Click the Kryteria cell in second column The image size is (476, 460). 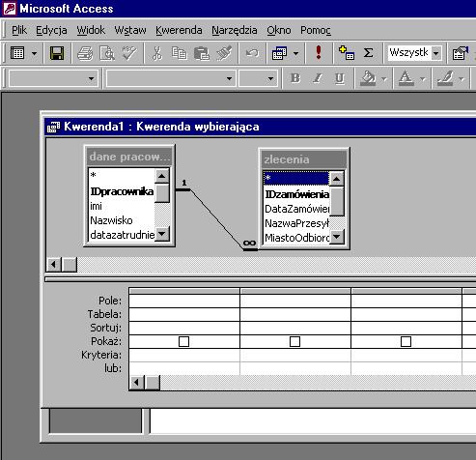coord(295,355)
